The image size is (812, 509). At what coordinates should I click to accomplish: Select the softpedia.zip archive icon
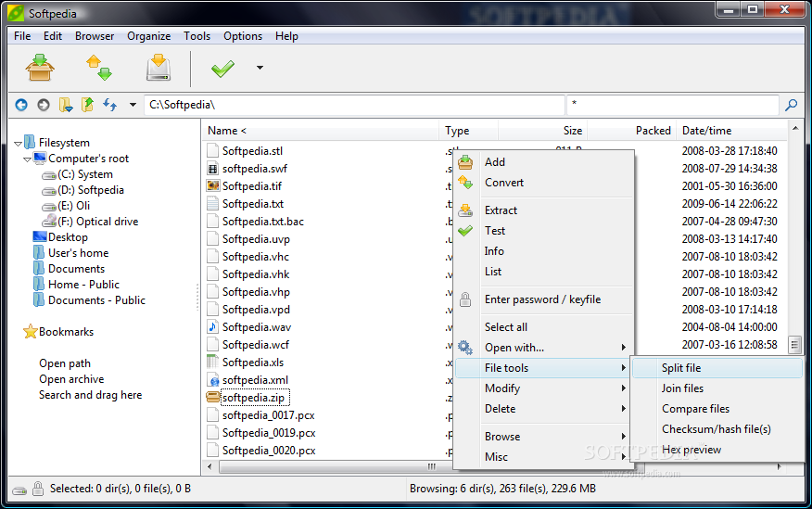pos(213,397)
